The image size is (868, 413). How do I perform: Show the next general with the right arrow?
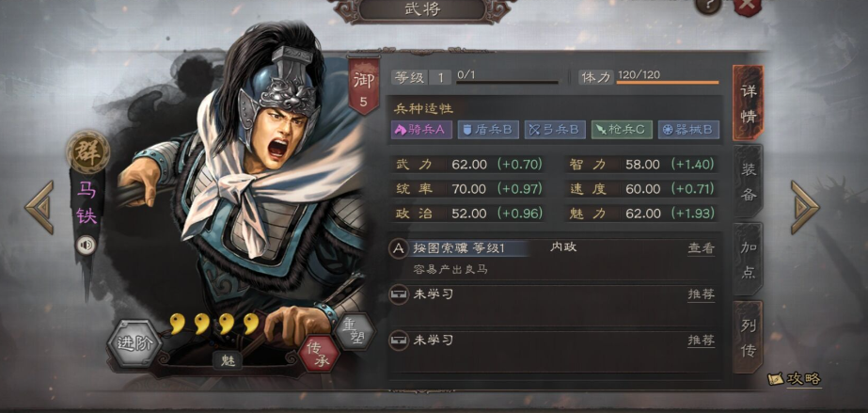(x=804, y=207)
